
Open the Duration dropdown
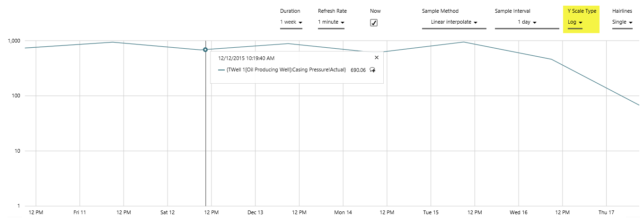pos(291,22)
